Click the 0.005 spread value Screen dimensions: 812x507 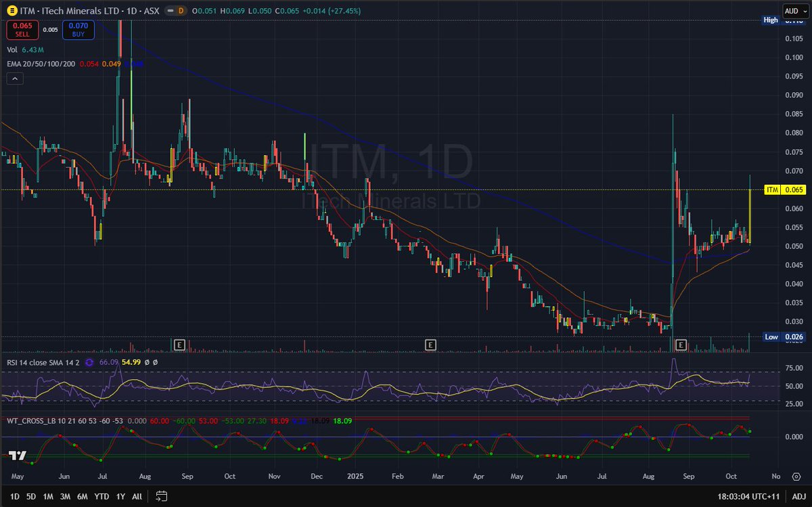(x=49, y=29)
